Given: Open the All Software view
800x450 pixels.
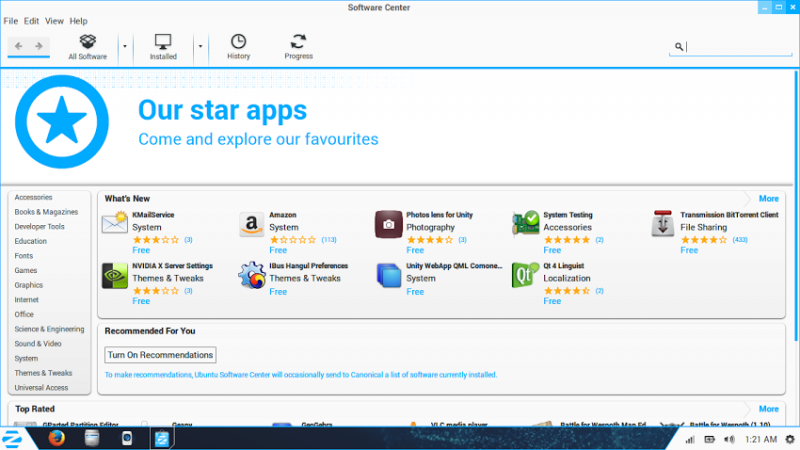Looking at the screenshot, I should coord(88,47).
